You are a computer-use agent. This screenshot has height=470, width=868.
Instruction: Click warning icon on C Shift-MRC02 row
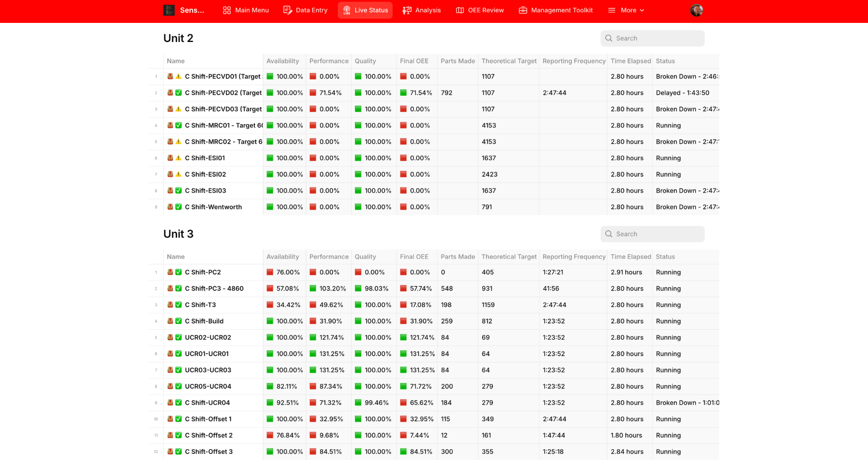click(178, 142)
